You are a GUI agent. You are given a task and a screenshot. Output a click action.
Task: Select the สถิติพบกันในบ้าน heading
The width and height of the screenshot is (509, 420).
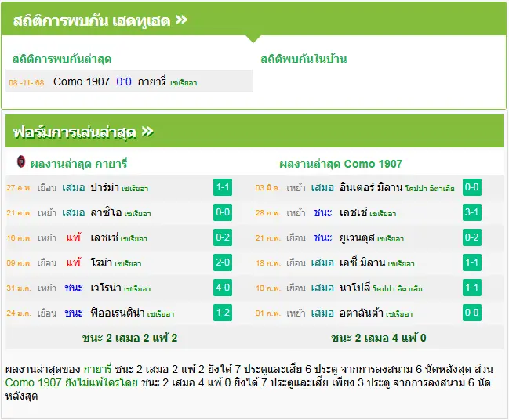(x=304, y=59)
